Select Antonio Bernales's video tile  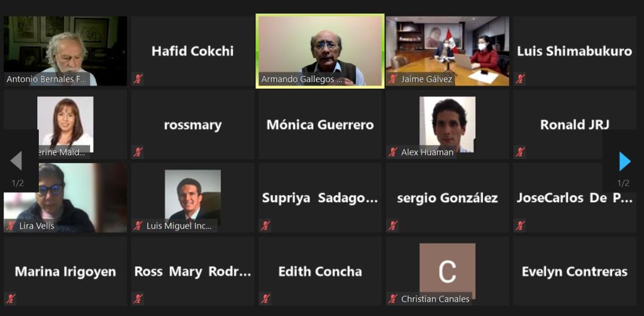click(x=65, y=51)
